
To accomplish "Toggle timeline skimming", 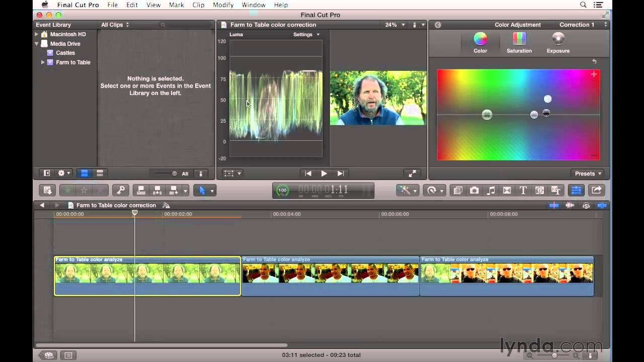I will [554, 205].
